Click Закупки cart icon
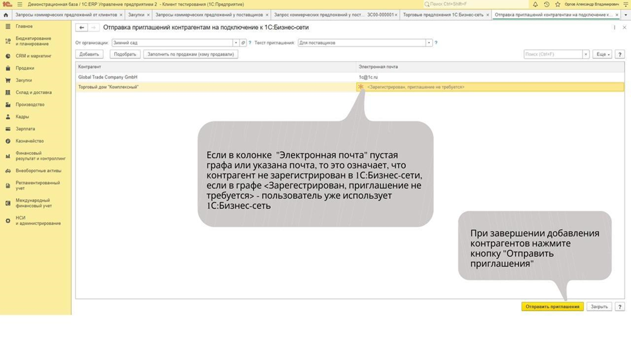 (x=8, y=80)
